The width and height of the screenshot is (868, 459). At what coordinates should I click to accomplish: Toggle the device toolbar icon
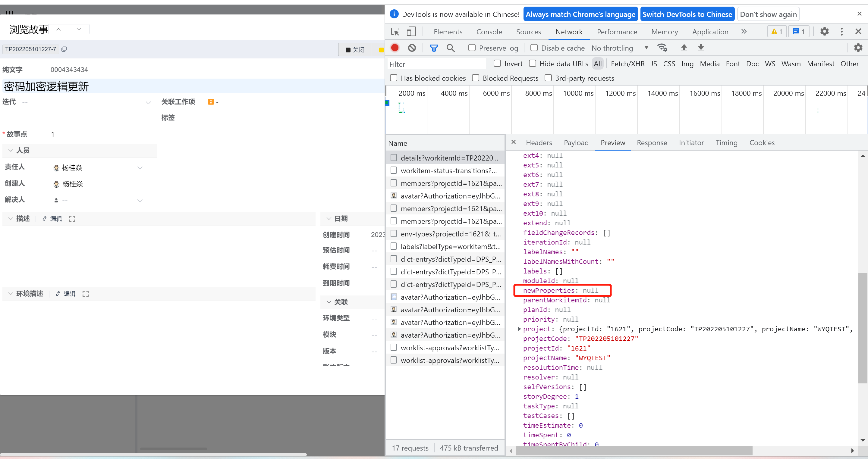pos(411,32)
